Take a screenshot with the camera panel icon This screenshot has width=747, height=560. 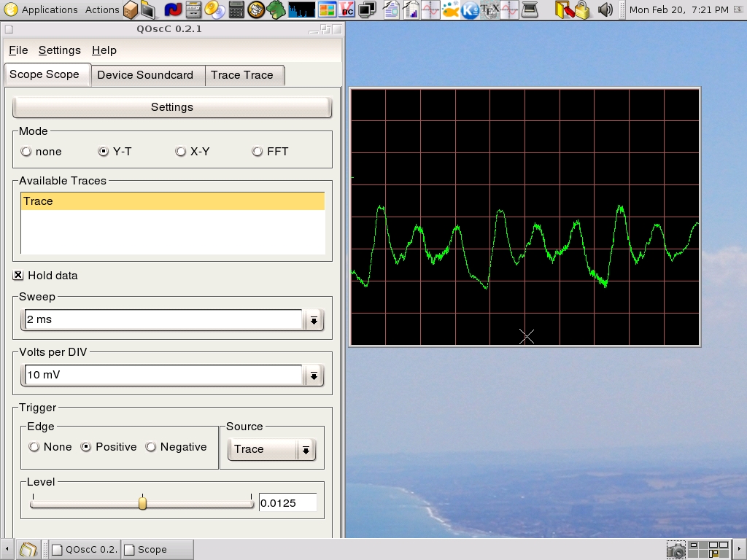[x=676, y=550]
